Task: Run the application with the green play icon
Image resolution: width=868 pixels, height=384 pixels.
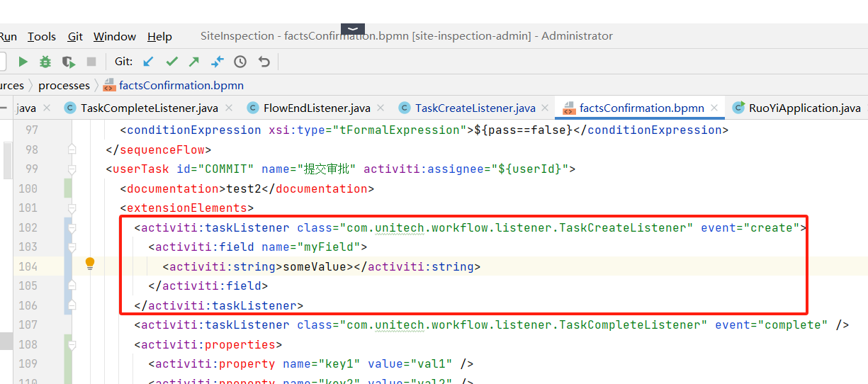Action: 23,62
